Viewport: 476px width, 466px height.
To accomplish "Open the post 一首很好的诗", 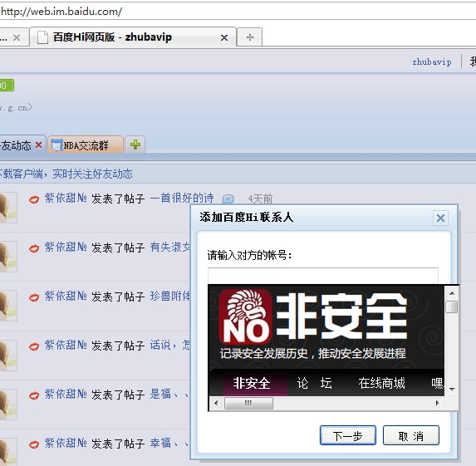I will (182, 198).
